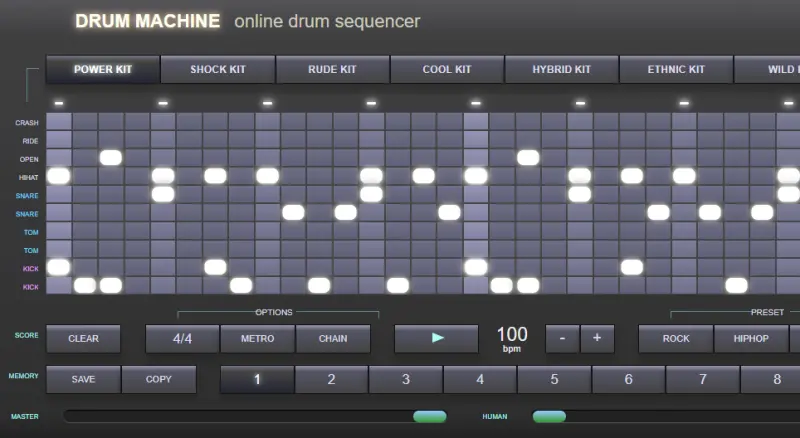
Task: Toggle the METRO metronome button
Action: pos(258,338)
